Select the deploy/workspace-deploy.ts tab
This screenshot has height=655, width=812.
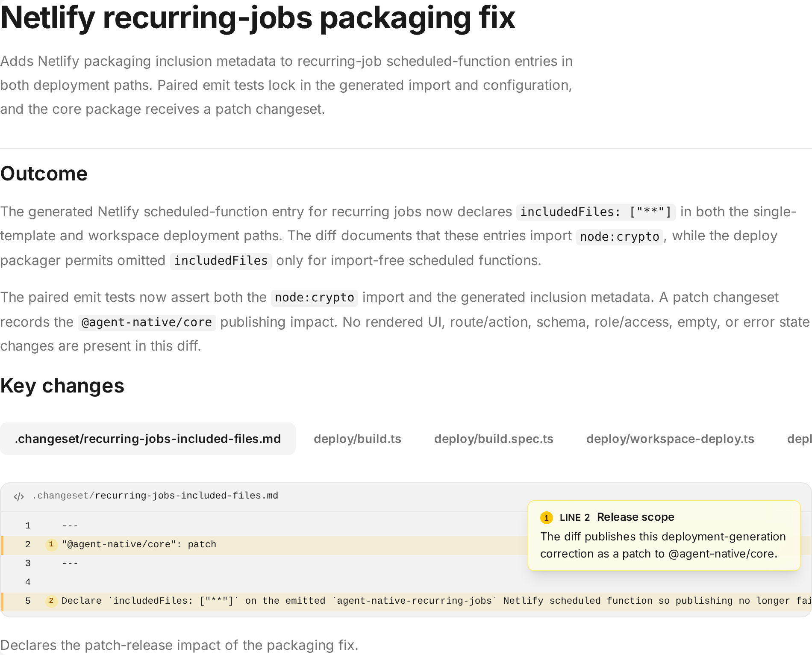point(670,439)
